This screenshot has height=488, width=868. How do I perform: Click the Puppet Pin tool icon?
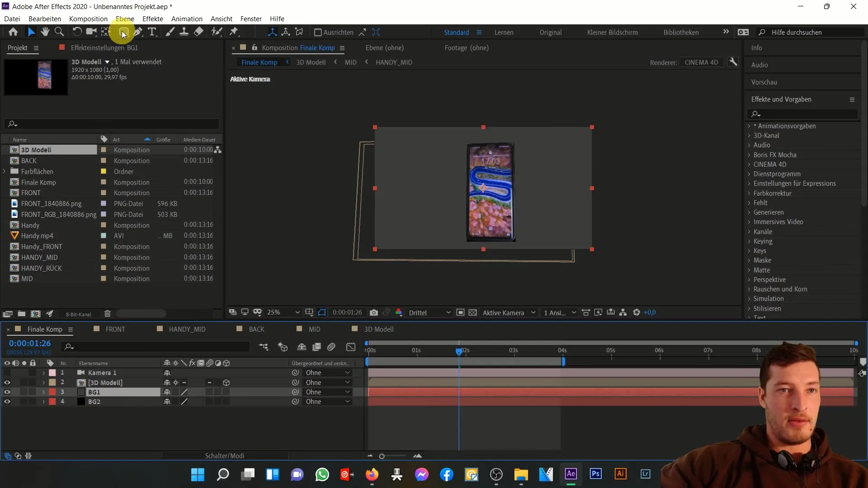(233, 32)
